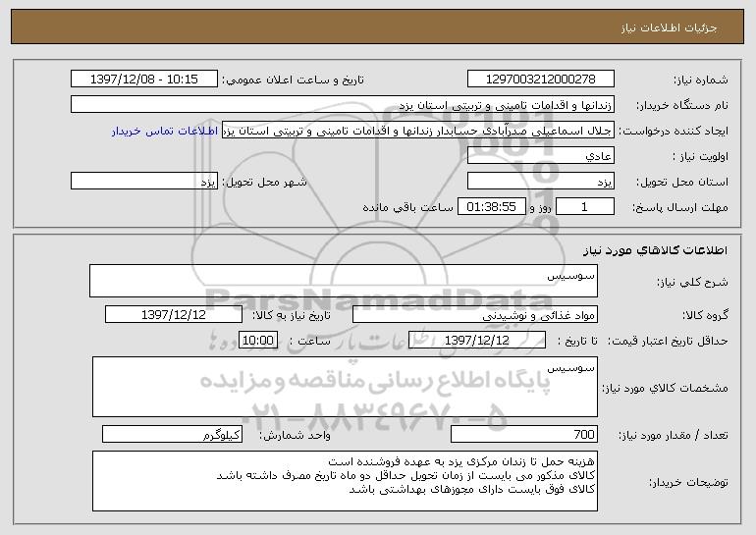The image size is (756, 535).
Task: Click the نام دستگاه خریدار field
Action: [343, 105]
